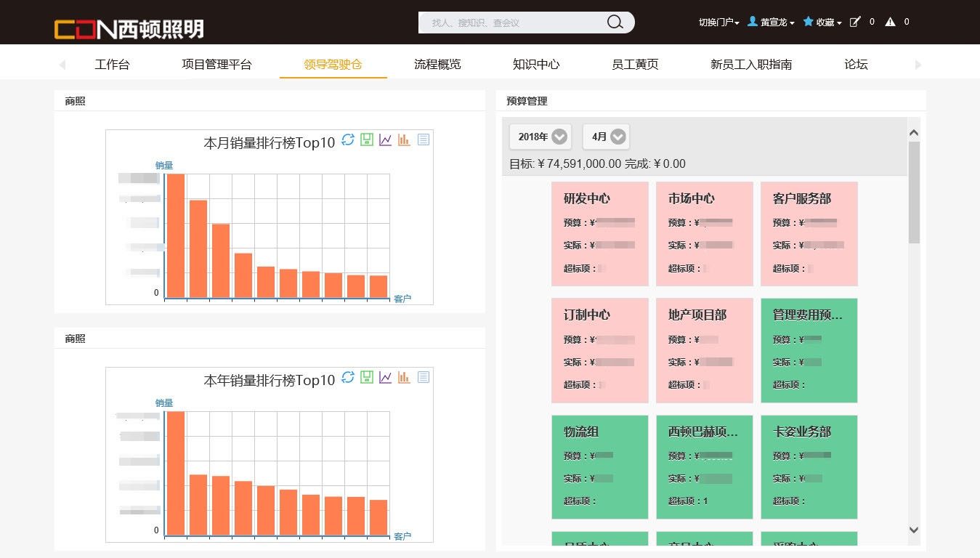Select the 领导驾驶仓 tab

click(333, 64)
